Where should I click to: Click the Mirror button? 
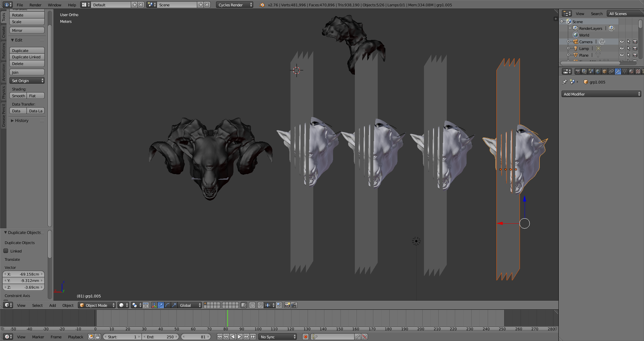pyautogui.click(x=27, y=30)
